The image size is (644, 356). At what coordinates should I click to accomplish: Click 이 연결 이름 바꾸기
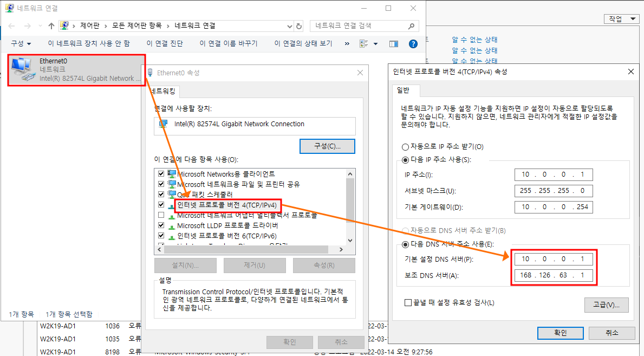click(229, 43)
